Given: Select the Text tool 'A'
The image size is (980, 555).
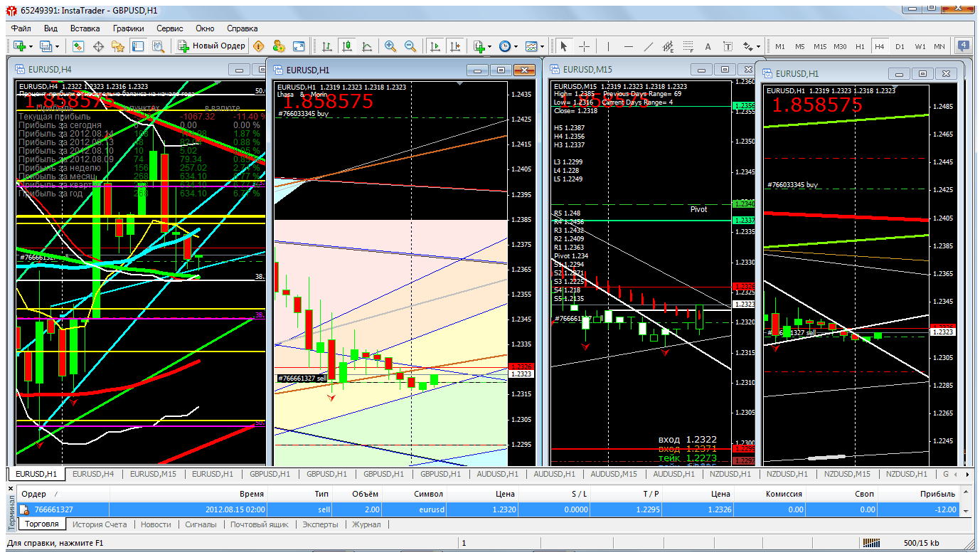Looking at the screenshot, I should click(x=708, y=46).
